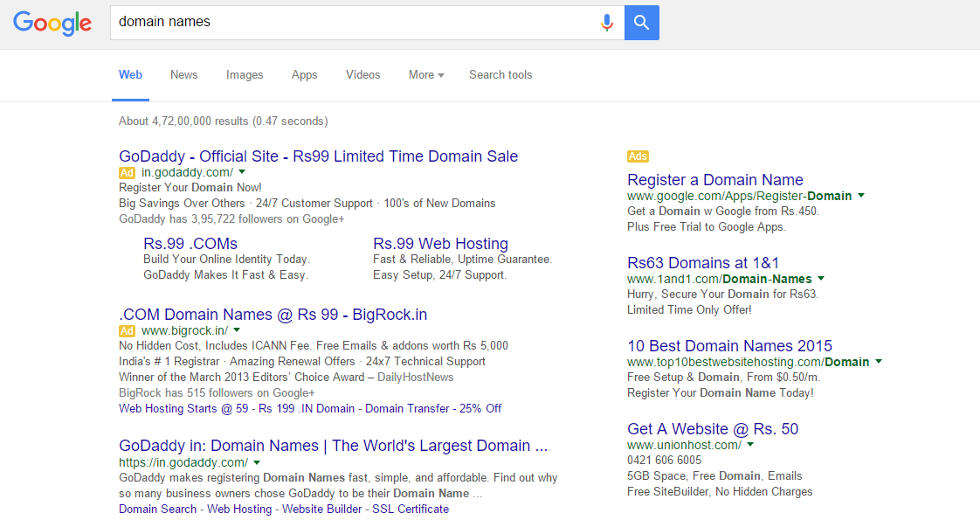Screen dimensions: 980x520
Task: Click the Rs63 Domains at 1&1 ad
Action: pos(703,263)
